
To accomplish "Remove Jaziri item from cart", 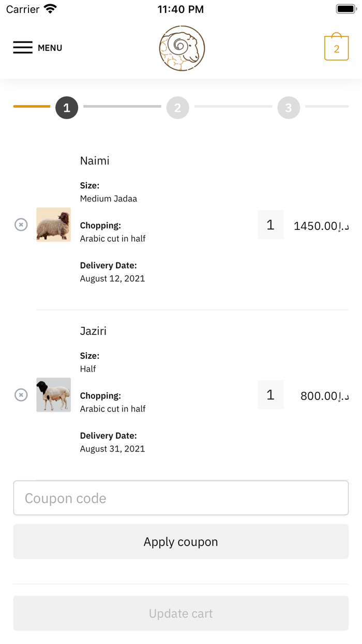I will pyautogui.click(x=21, y=395).
